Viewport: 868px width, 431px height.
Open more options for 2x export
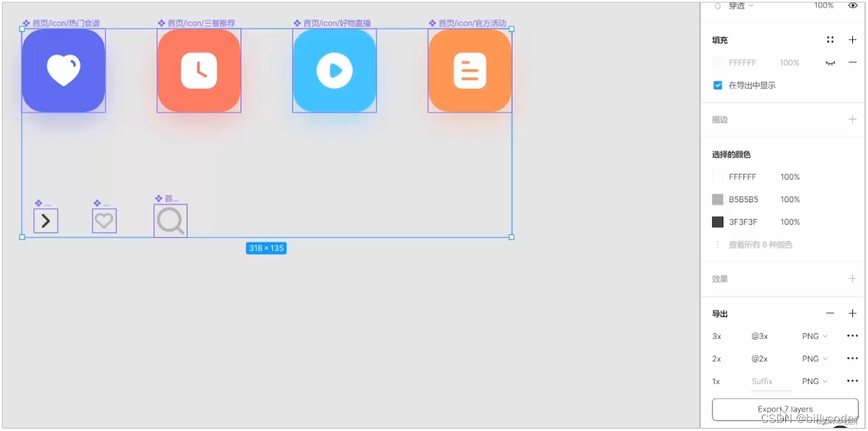pyautogui.click(x=852, y=358)
